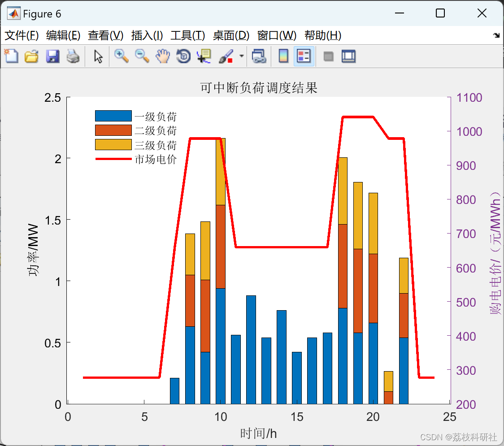Screen dimensions: 504x446
Task: Click the 二级负荷 legend label
Action: pos(156,130)
